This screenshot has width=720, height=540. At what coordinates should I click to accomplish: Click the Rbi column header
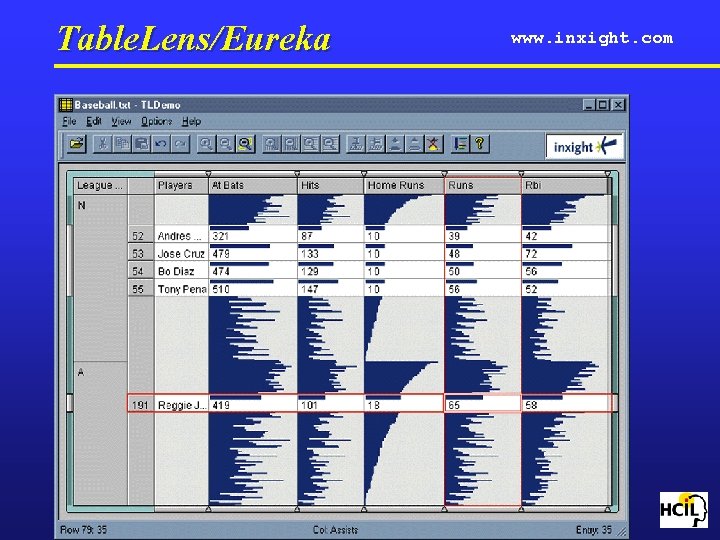[565, 186]
